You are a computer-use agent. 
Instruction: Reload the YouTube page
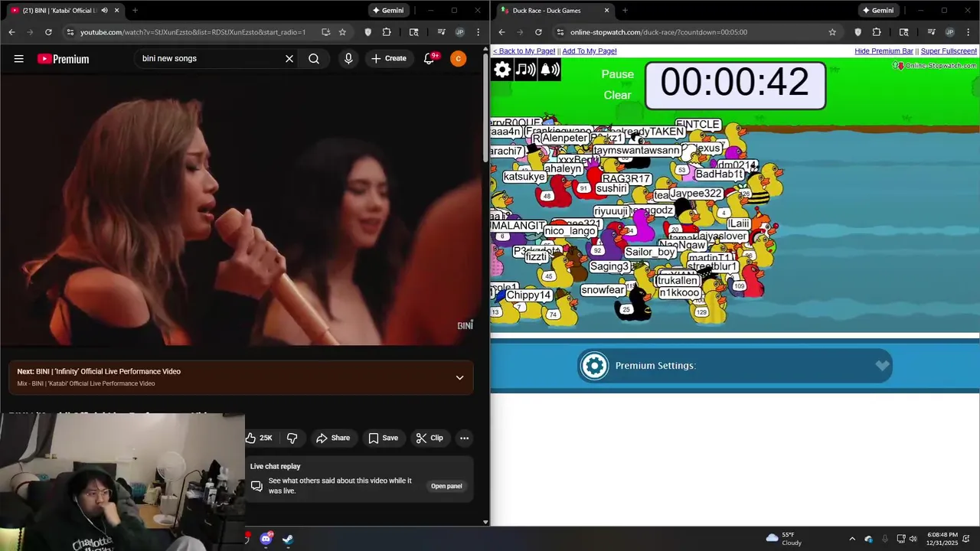(48, 32)
